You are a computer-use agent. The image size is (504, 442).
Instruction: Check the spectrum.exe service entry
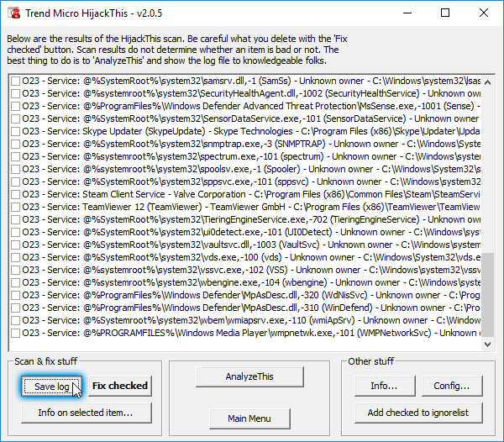tap(15, 156)
